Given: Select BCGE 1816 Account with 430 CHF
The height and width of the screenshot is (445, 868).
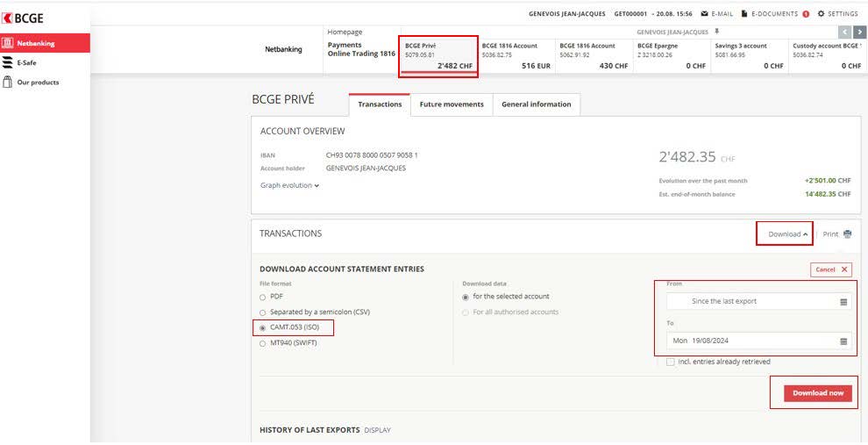Looking at the screenshot, I should pyautogui.click(x=594, y=56).
